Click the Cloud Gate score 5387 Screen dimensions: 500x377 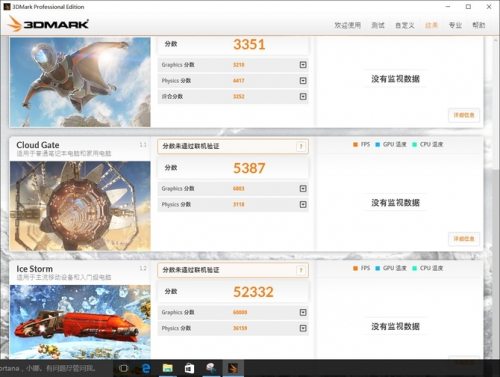click(249, 168)
